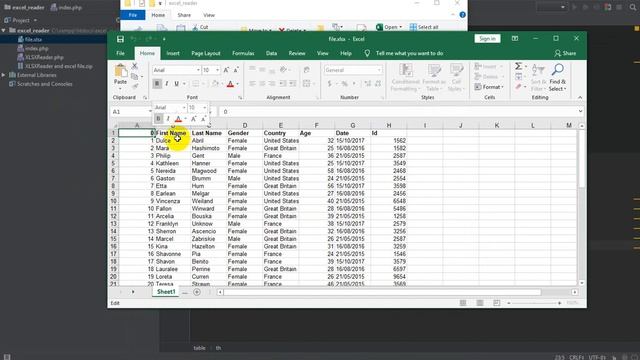Switch to the Excel View tab
This screenshot has width=640, height=360.
[322, 53]
